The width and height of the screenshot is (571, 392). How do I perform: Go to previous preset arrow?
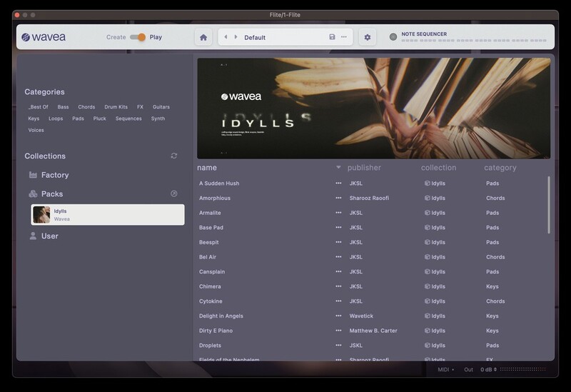coord(226,37)
